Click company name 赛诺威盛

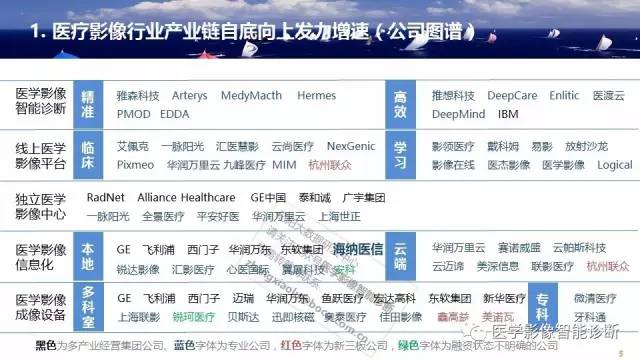tap(519, 248)
